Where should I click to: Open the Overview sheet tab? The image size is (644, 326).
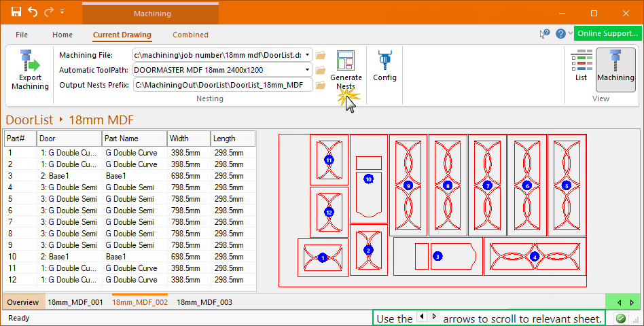[x=23, y=302]
